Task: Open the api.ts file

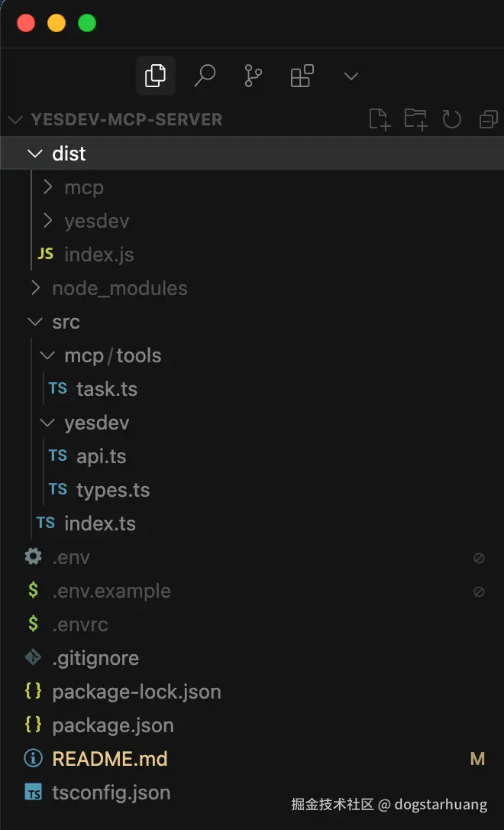Action: [x=101, y=456]
